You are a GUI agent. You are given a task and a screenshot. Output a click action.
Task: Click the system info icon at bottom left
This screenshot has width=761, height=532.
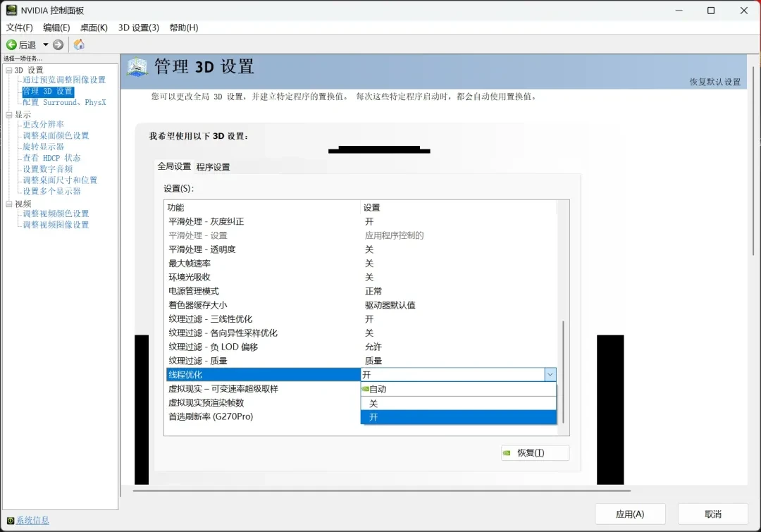point(10,521)
